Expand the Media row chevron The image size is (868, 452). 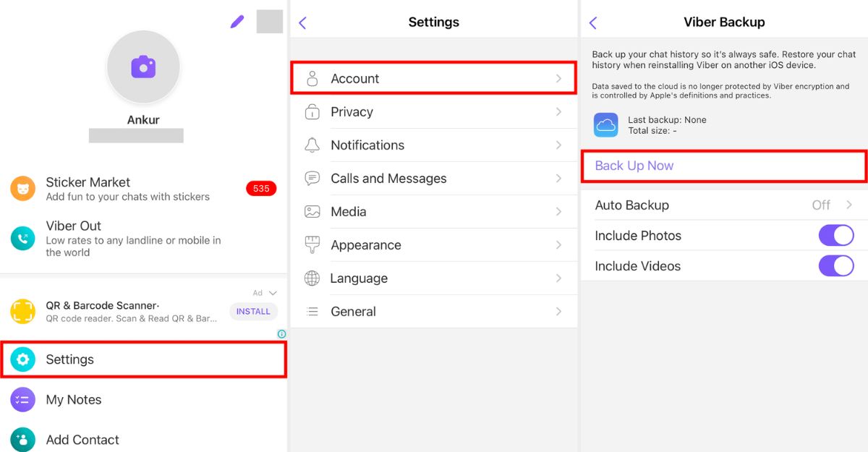pos(558,212)
